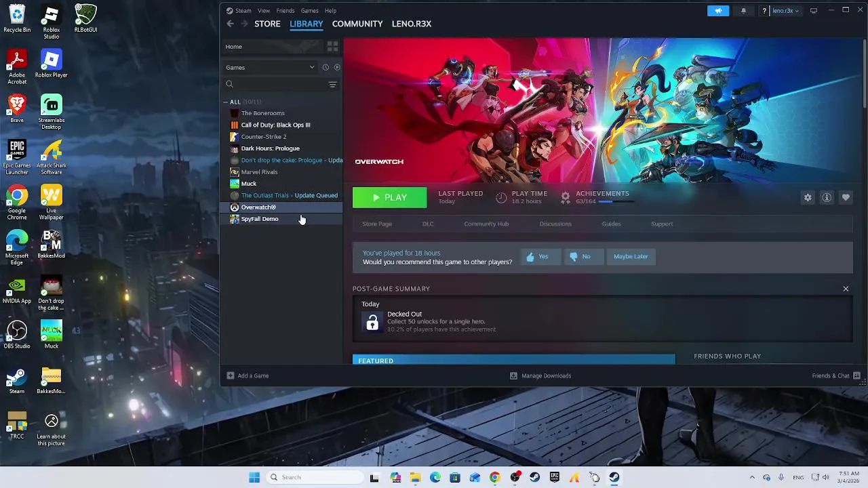
Task: Switch to the STORE tab
Action: tap(267, 24)
